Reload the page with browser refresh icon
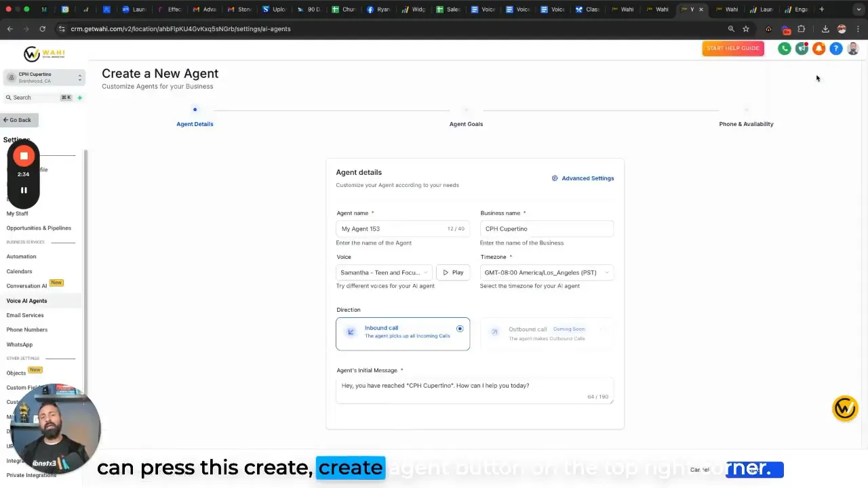The height and width of the screenshot is (488, 868). [42, 29]
